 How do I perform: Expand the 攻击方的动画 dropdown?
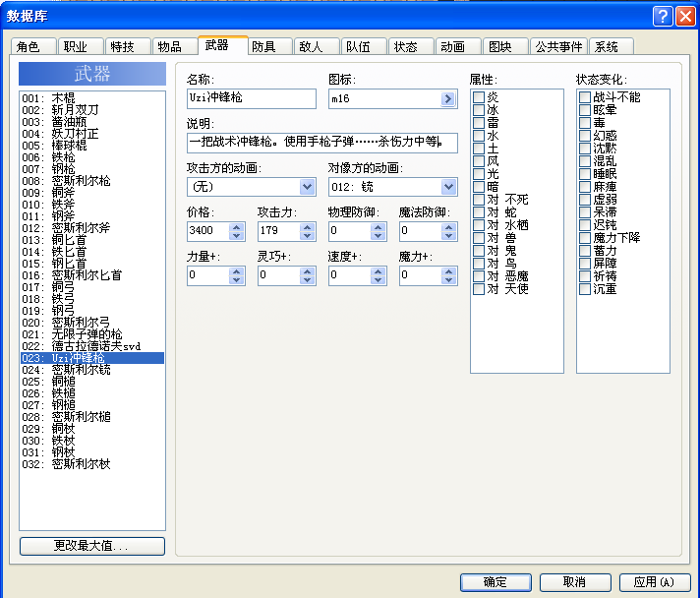(307, 187)
